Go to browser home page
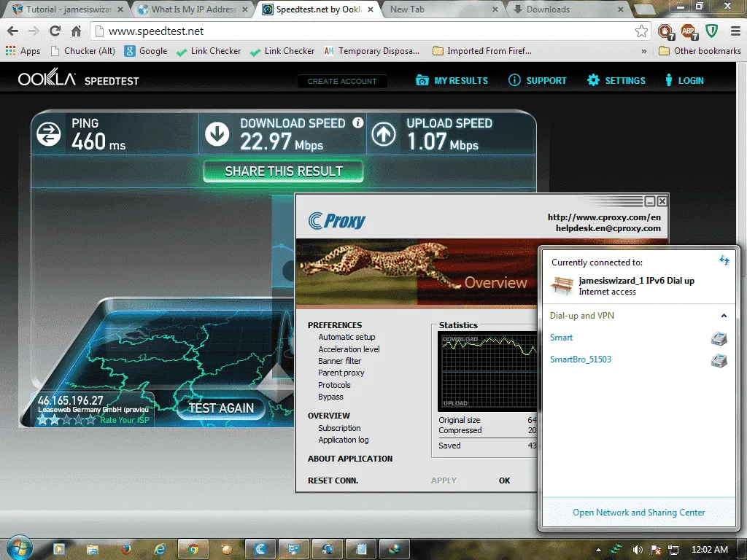Image resolution: width=747 pixels, height=560 pixels. 76,31
